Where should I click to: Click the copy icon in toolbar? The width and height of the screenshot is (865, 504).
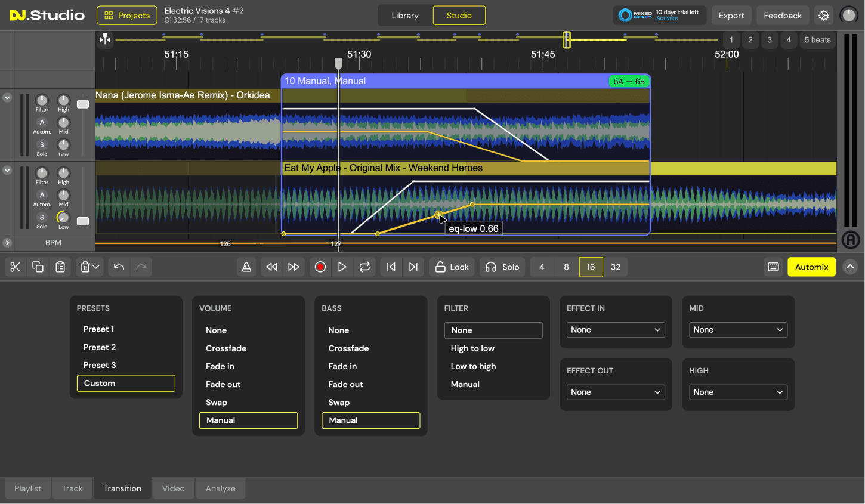click(x=38, y=267)
